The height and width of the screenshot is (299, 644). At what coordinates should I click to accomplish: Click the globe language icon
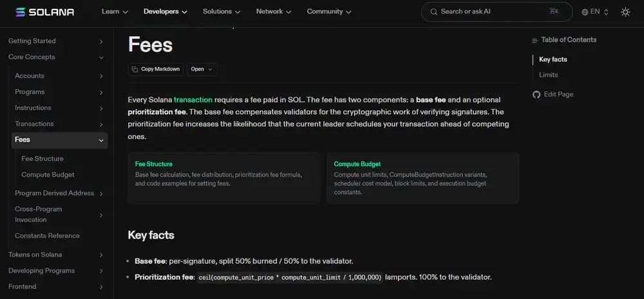[x=585, y=12]
